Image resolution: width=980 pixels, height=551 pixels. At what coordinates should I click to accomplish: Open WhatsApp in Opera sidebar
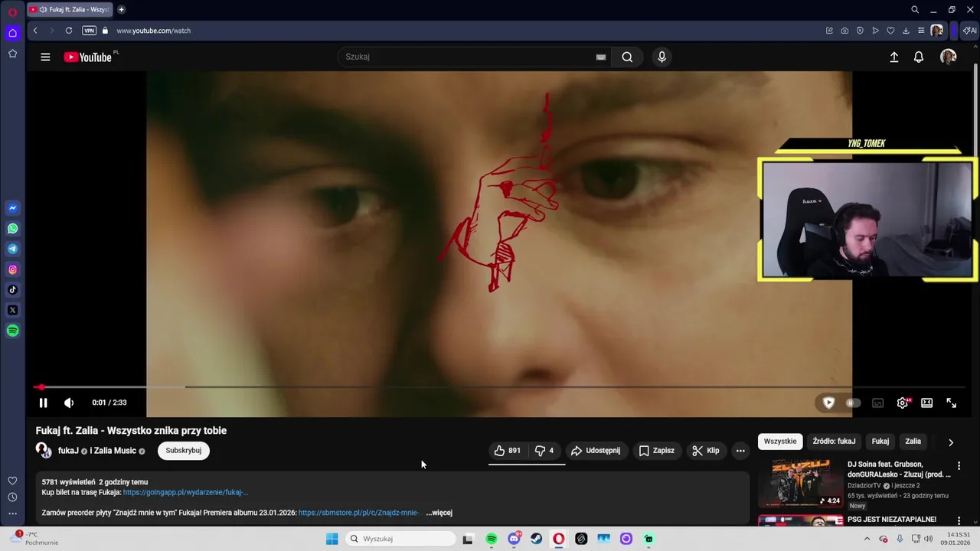tap(12, 229)
